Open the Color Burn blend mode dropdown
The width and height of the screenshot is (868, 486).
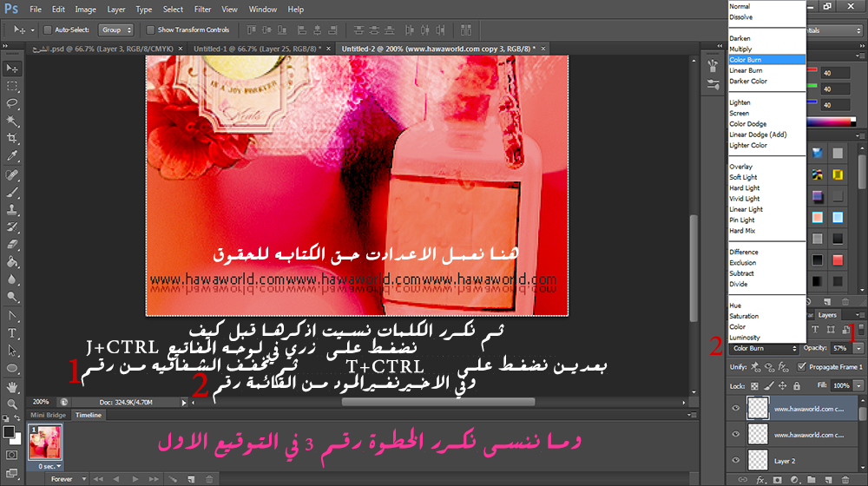click(x=763, y=348)
